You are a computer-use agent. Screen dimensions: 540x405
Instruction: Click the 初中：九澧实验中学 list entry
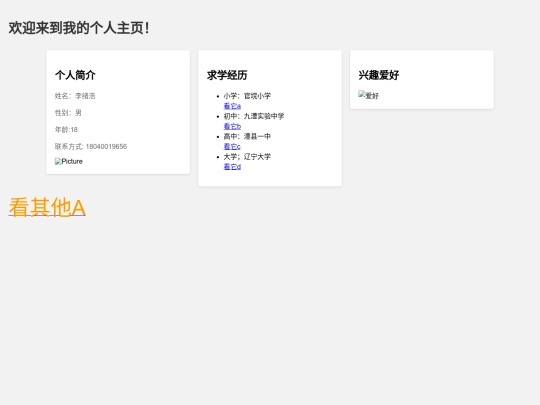[x=254, y=116]
